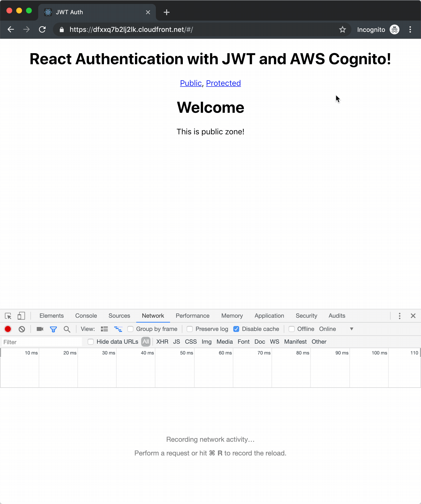
Task: Click the React favicon on the JWT Auth tab
Action: (x=48, y=12)
